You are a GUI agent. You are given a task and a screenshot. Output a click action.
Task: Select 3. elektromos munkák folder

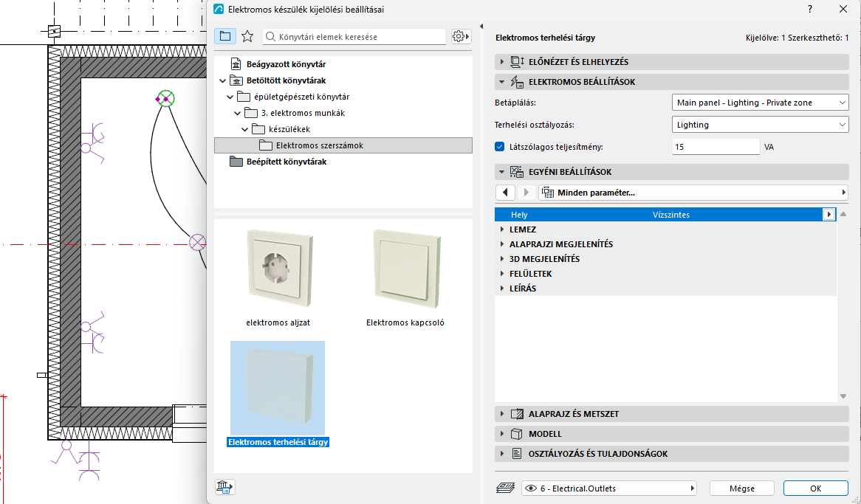click(303, 113)
